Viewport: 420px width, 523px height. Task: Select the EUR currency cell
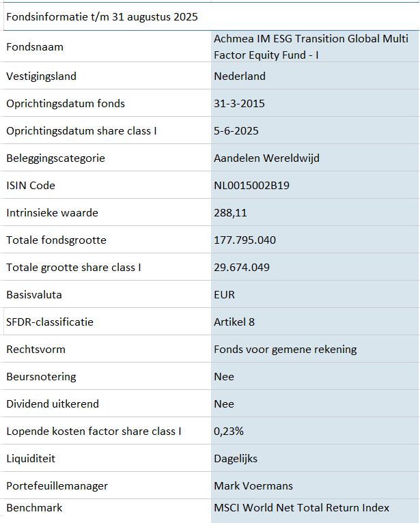tap(225, 295)
